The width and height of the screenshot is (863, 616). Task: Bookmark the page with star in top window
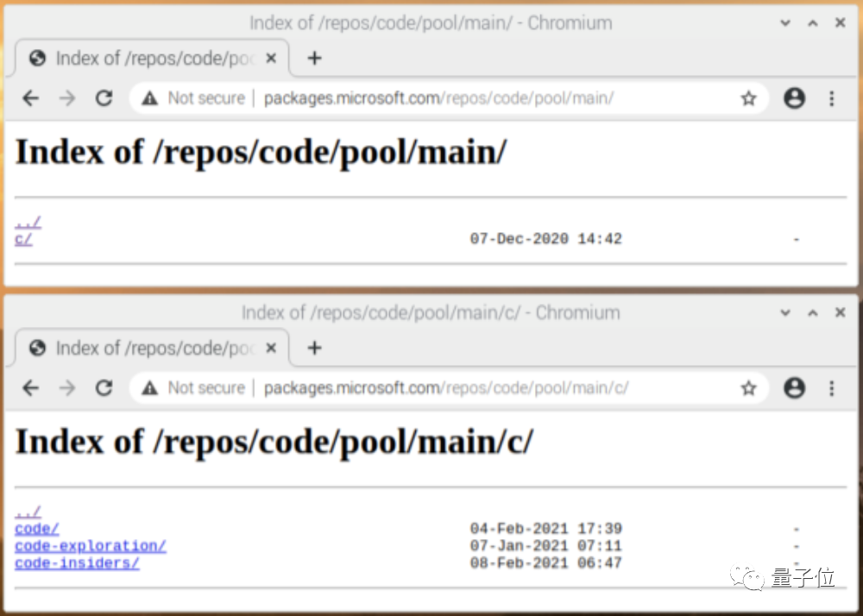748,98
